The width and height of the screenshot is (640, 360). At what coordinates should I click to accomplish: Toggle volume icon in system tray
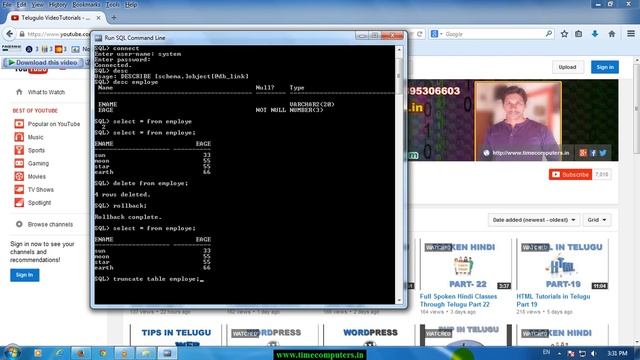point(594,353)
